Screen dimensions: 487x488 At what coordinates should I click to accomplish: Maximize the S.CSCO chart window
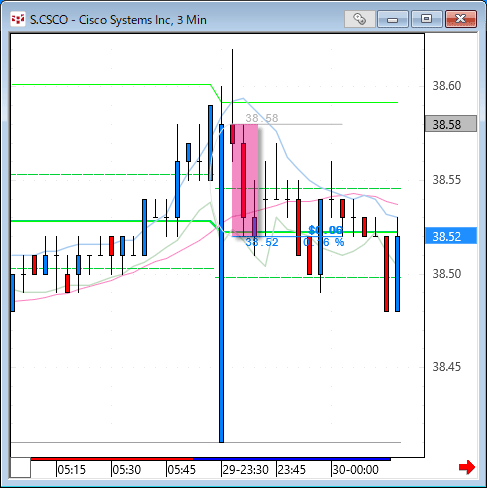point(426,19)
